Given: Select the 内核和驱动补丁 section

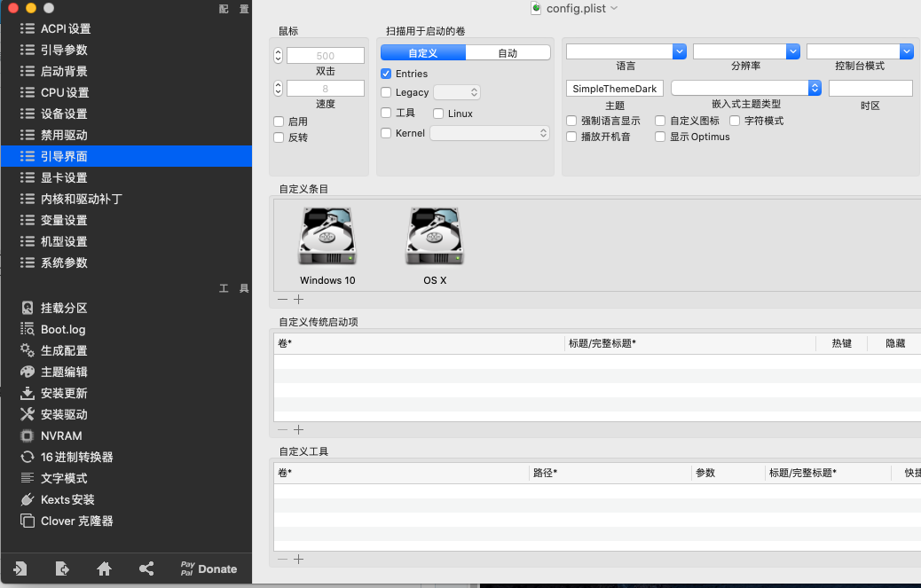Looking at the screenshot, I should [x=126, y=199].
